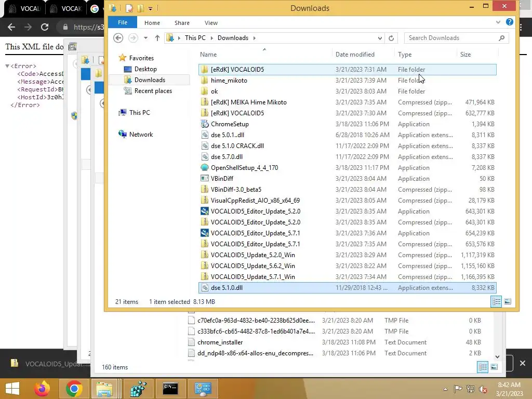Open the View ribbon tab
Screen dimensions: 532x399
pyautogui.click(x=211, y=23)
